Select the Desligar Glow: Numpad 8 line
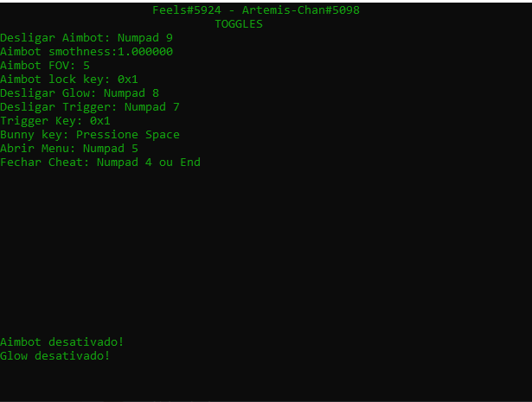This screenshot has height=402, width=532. point(80,93)
